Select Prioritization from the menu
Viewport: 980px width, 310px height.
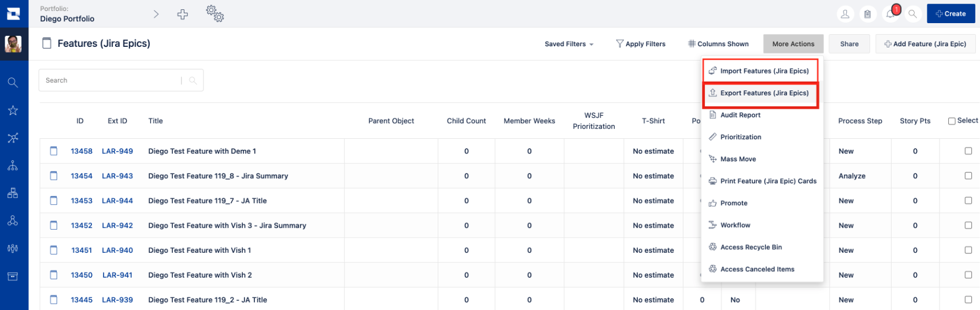coord(762,137)
